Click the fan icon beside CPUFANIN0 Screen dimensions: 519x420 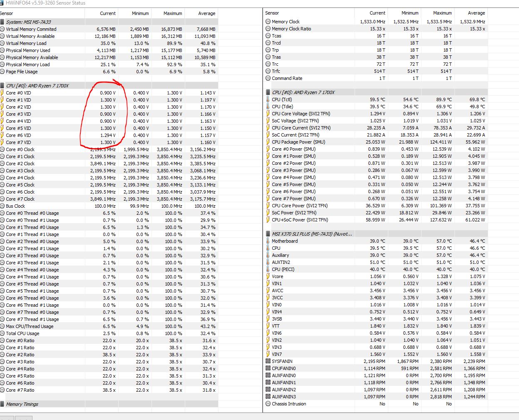click(268, 368)
